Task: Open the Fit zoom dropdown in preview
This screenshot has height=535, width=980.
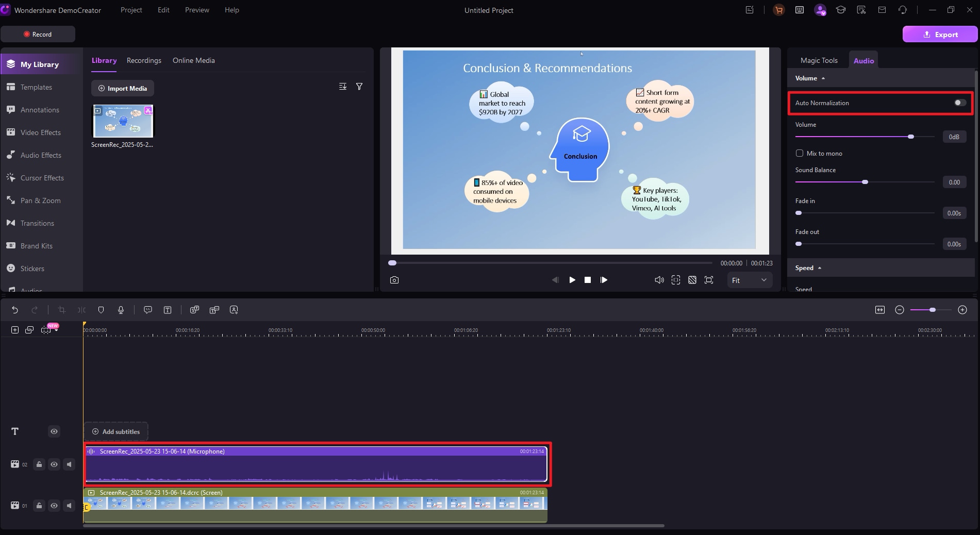Action: tap(750, 280)
